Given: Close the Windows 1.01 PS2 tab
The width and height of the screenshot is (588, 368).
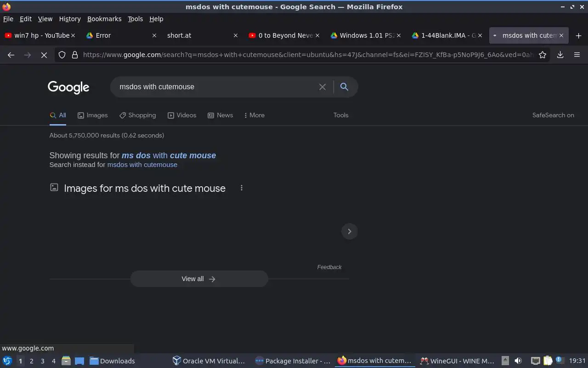Looking at the screenshot, I should 398,35.
